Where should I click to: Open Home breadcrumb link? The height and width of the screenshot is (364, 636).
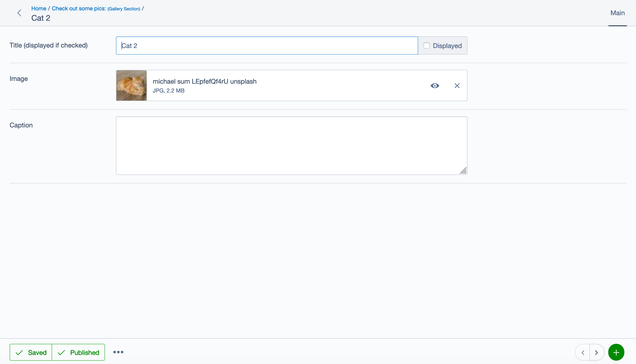[x=39, y=8]
